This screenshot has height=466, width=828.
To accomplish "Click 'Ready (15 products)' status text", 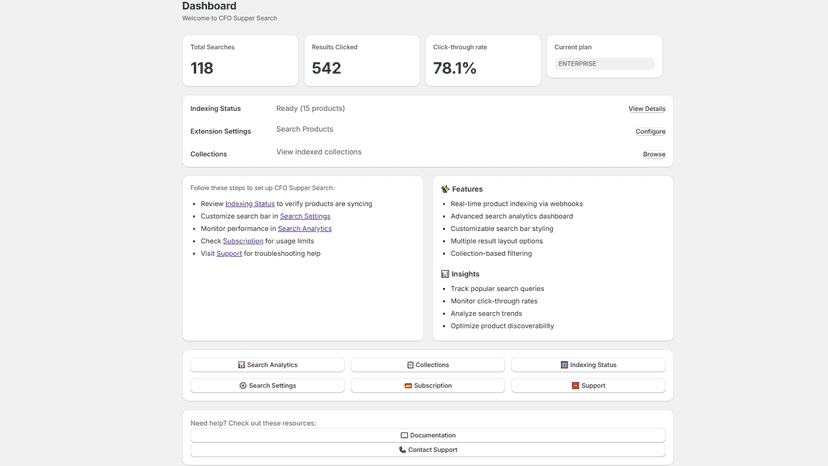I will tap(310, 108).
